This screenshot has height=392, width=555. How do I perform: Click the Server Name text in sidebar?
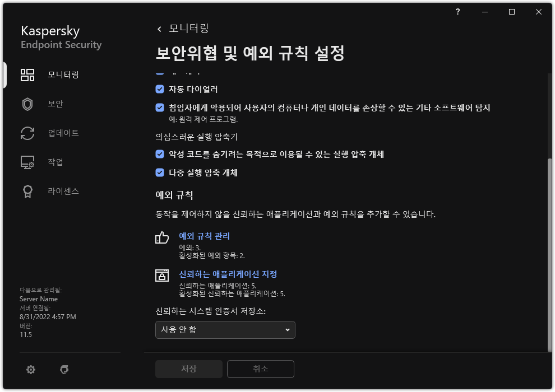coord(39,299)
